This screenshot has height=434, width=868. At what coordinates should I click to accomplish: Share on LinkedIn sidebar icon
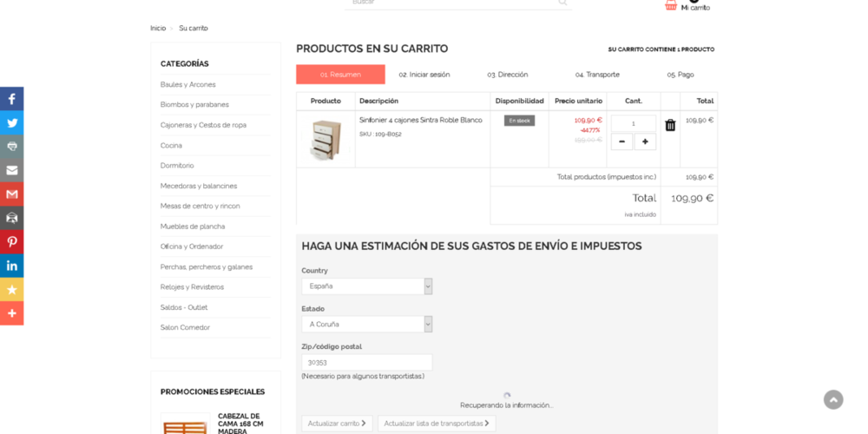(11, 266)
